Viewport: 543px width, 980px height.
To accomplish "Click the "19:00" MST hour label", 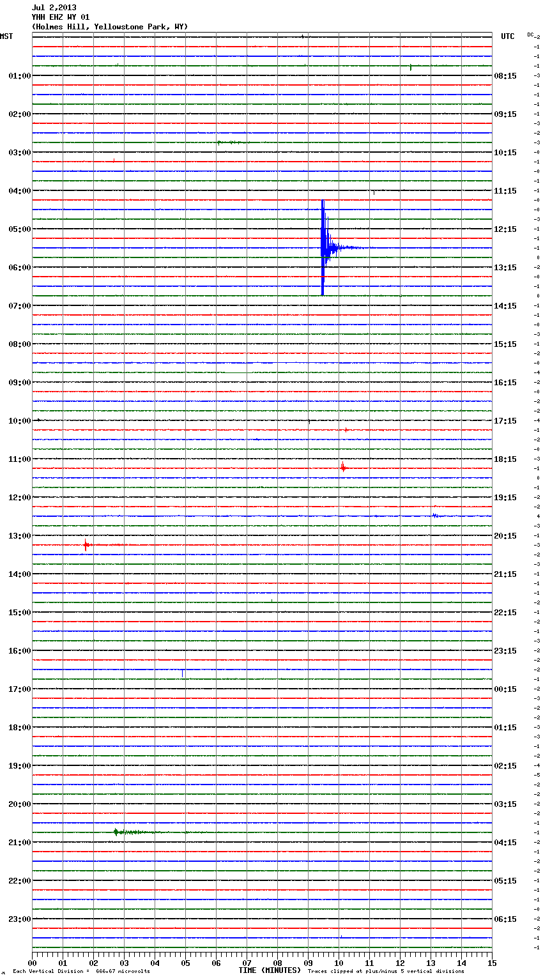I will point(20,766).
